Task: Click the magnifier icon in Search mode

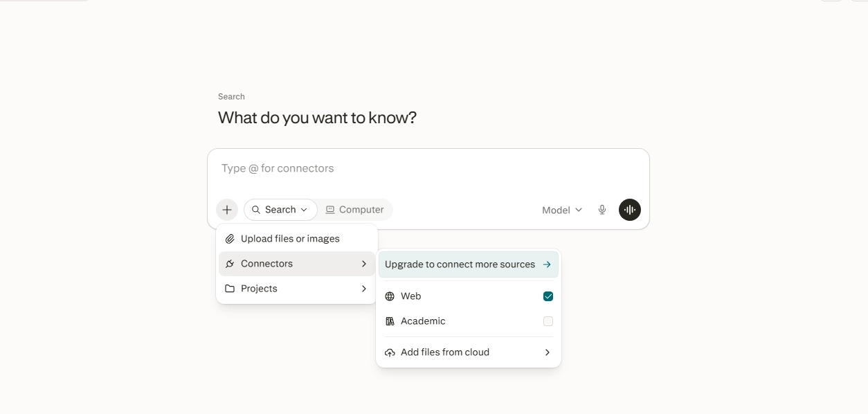Action: point(256,210)
